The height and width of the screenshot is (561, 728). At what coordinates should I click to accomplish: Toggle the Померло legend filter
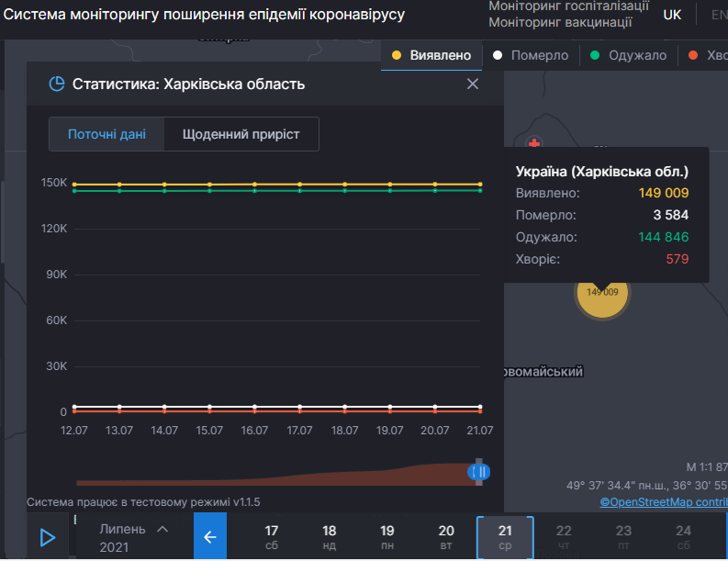pyautogui.click(x=531, y=55)
